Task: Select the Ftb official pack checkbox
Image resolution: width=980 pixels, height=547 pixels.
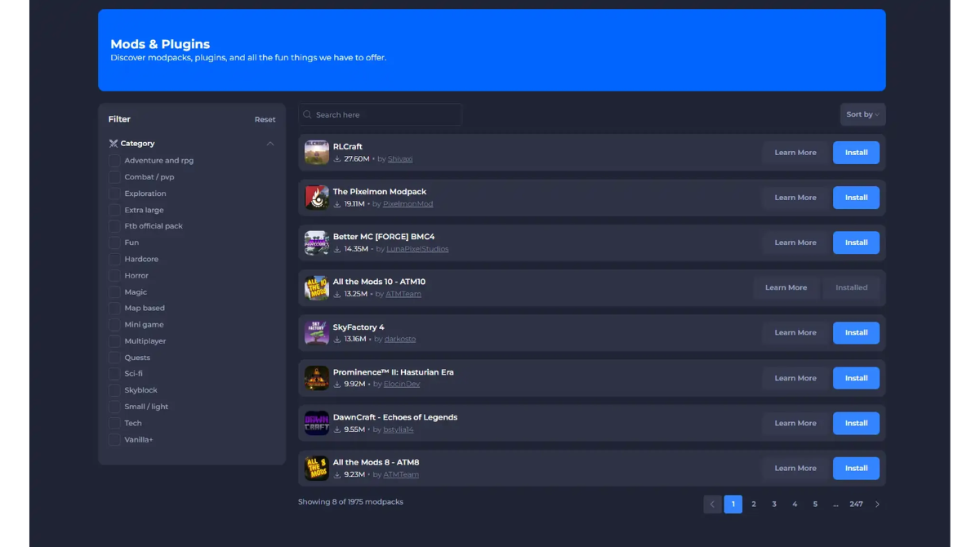Action: coord(114,226)
